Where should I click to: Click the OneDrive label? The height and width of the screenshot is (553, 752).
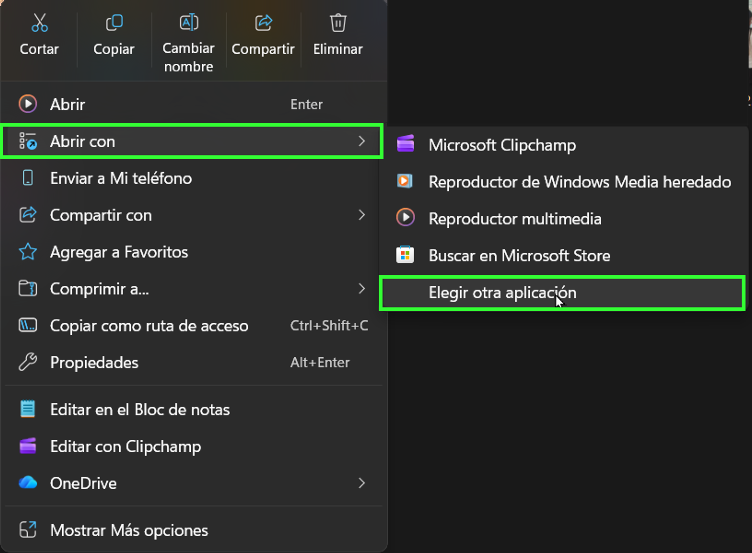point(83,483)
